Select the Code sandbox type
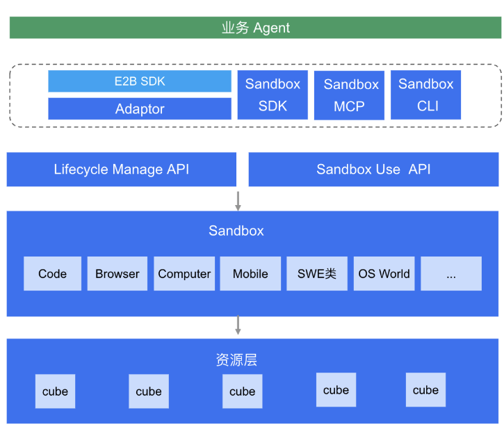This screenshot has width=504, height=431. 53,274
